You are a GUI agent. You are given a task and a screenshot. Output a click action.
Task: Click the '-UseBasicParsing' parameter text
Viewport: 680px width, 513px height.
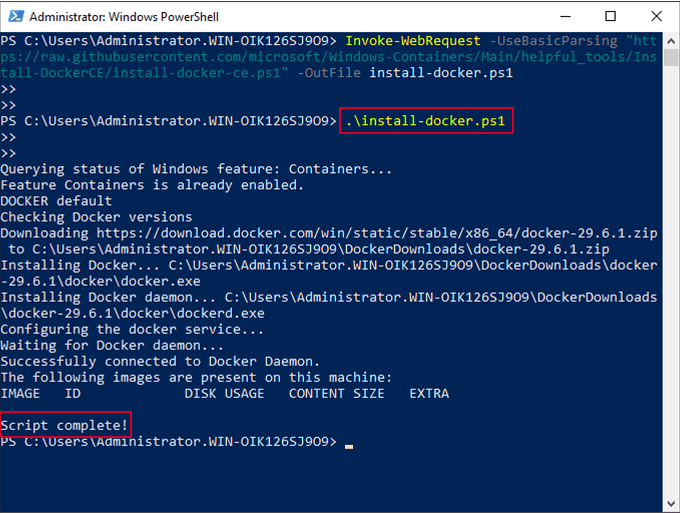(553, 41)
